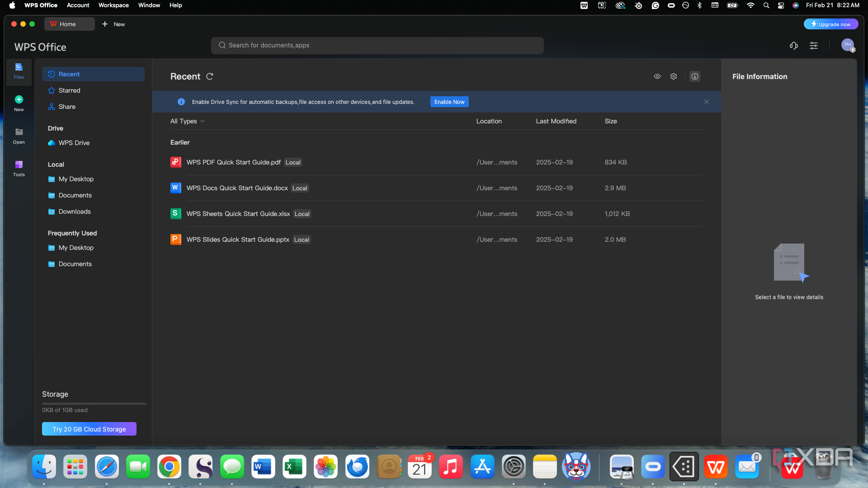Open the Files section in left rail
Screen dimensions: 868x488
point(19,71)
